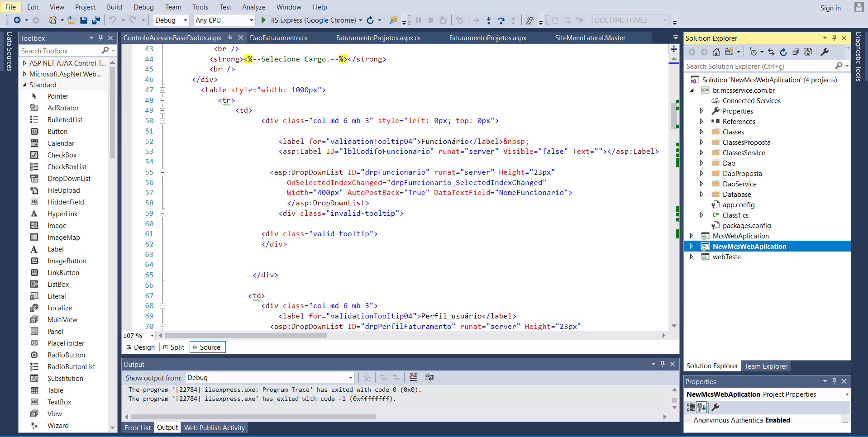
Task: Click the New Project icon in toolbar
Action: pos(53,20)
